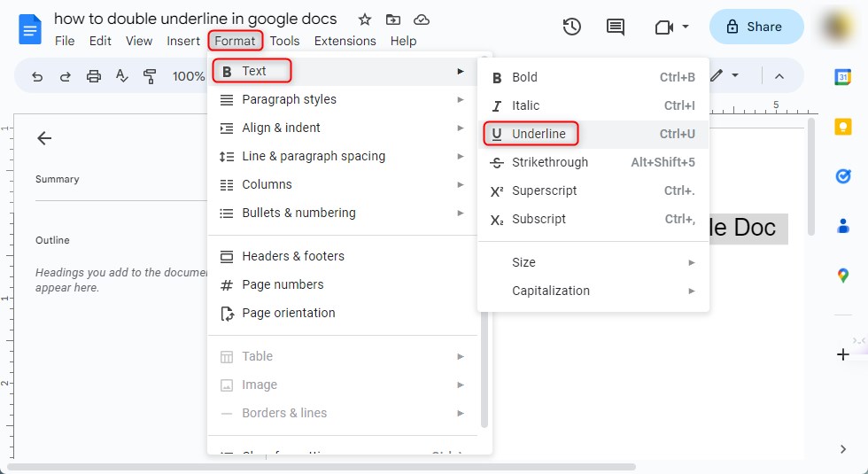Expand the Align & indent submenu
This screenshot has height=474, width=868.
(342, 128)
